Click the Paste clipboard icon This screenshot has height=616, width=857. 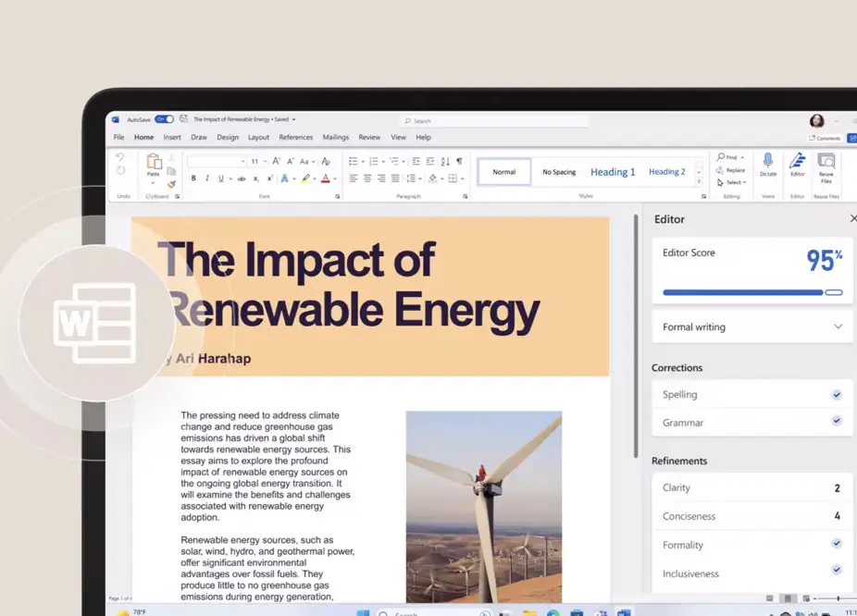154,165
